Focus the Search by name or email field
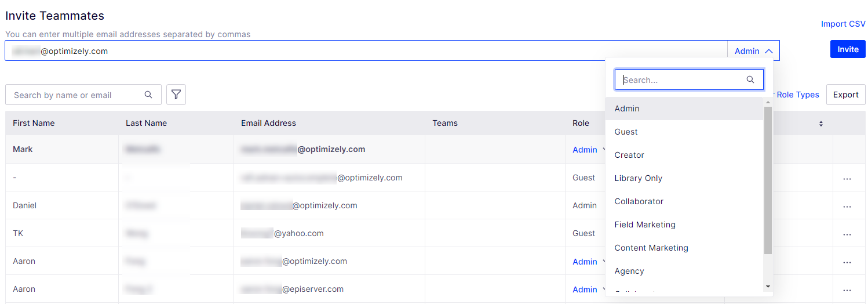 (83, 95)
